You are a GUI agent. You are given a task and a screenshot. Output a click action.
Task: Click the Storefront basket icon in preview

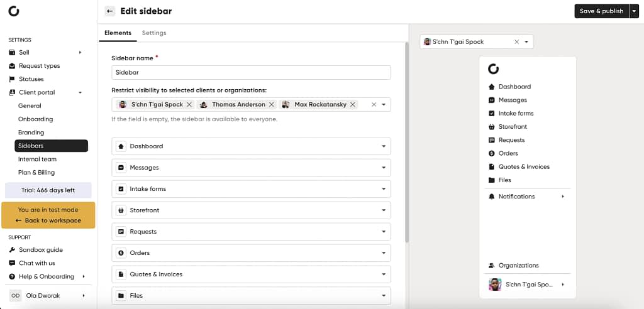pyautogui.click(x=492, y=127)
